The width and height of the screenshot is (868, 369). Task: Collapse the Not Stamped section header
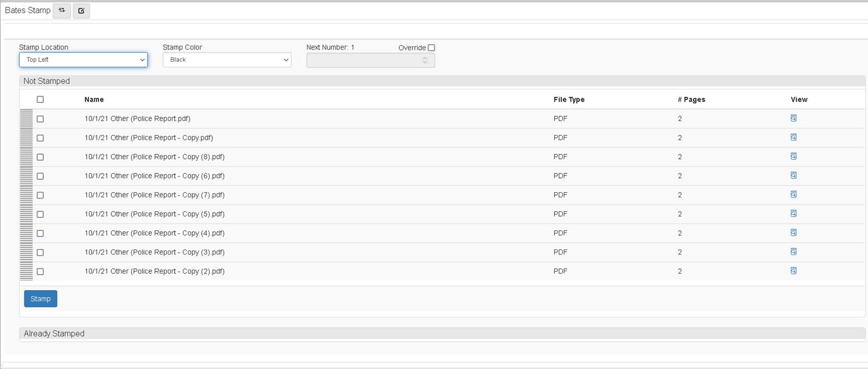pyautogui.click(x=47, y=81)
